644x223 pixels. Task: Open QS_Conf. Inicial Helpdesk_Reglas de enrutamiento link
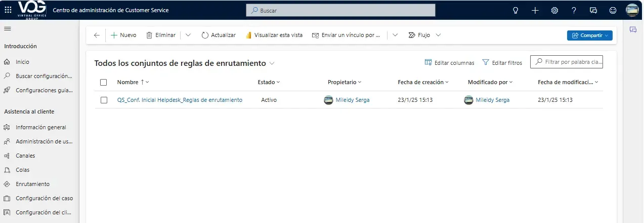click(180, 100)
